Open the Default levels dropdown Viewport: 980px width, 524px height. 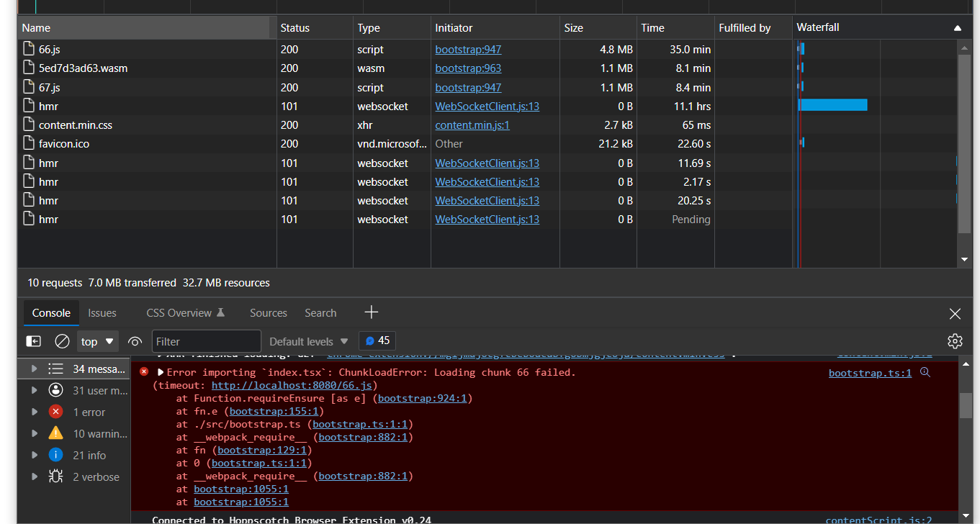[x=308, y=340]
